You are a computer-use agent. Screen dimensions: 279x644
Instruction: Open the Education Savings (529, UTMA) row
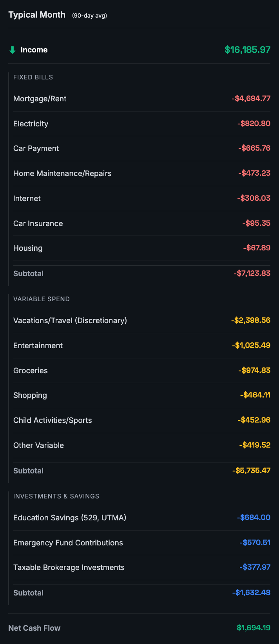(x=69, y=518)
